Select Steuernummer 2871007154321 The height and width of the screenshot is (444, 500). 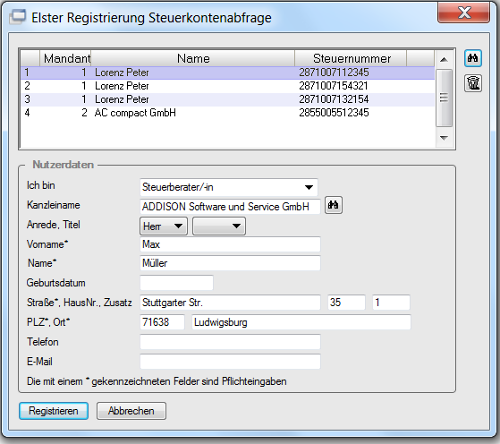(x=334, y=86)
